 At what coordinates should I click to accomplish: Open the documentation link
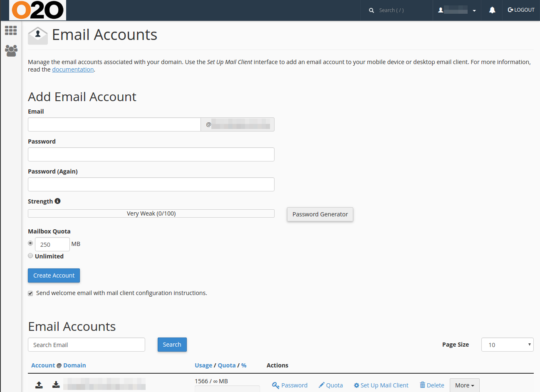click(73, 69)
